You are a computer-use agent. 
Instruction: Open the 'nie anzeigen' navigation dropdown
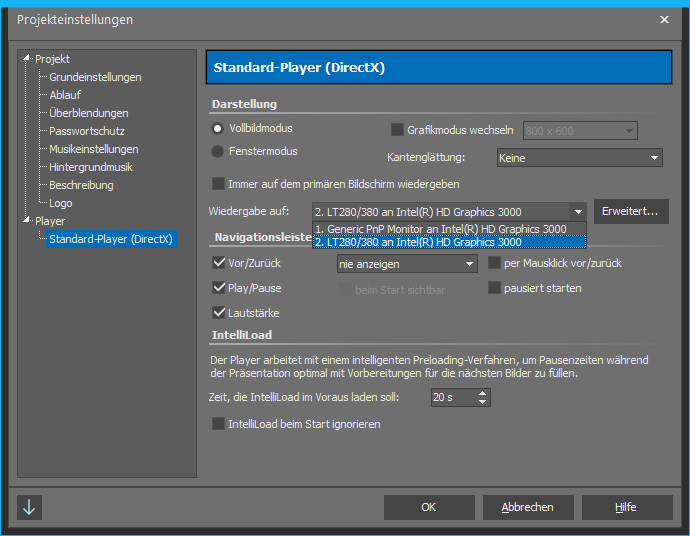(406, 264)
